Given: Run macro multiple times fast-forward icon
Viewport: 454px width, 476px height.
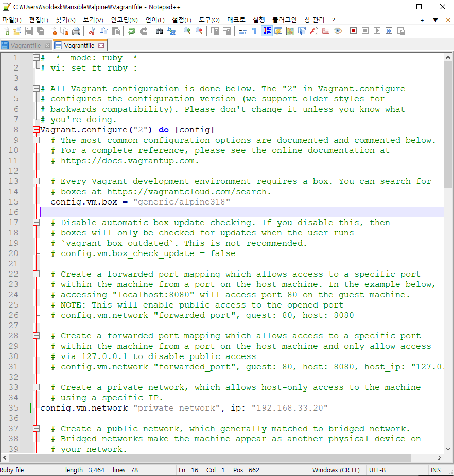Looking at the screenshot, I should 389,31.
